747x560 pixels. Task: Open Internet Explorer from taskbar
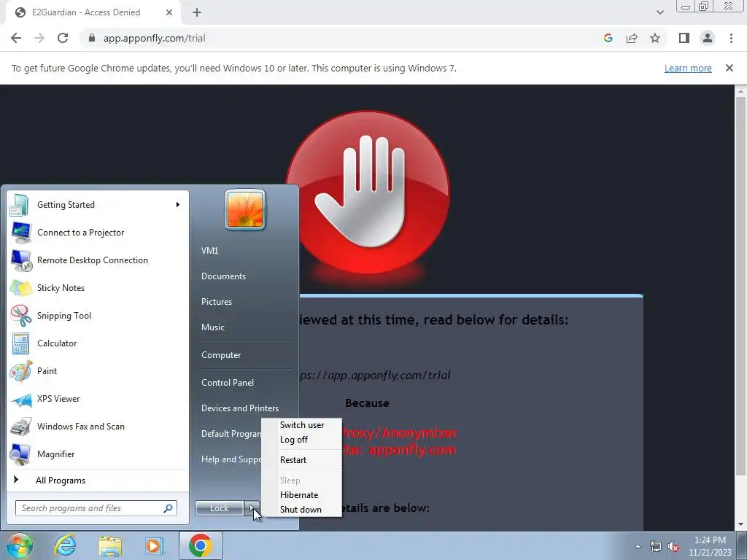[65, 545]
